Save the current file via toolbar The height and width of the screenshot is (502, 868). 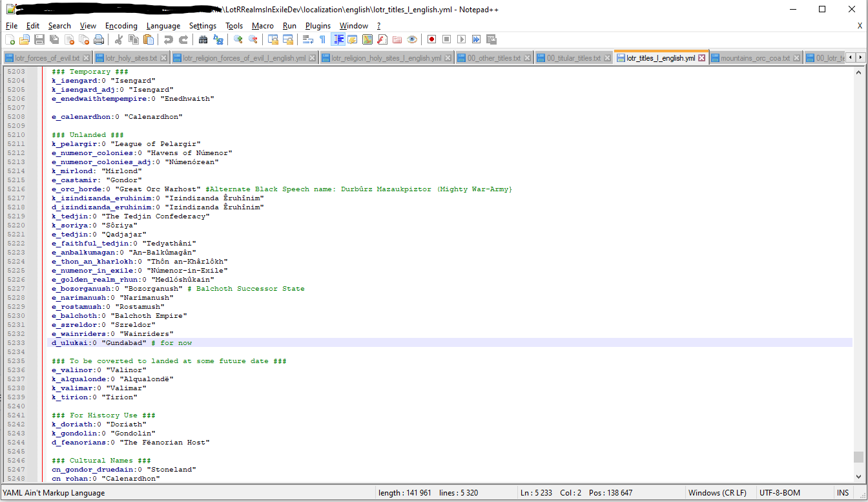click(39, 39)
